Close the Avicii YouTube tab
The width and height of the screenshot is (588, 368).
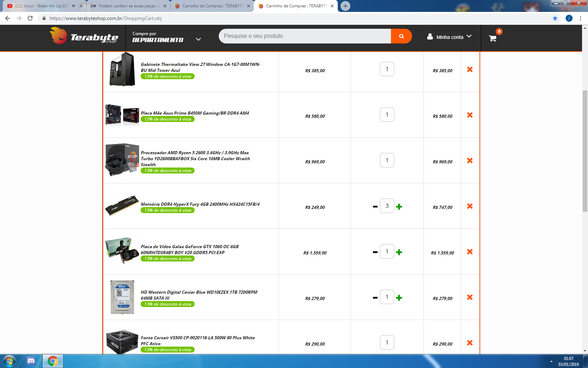coord(81,6)
